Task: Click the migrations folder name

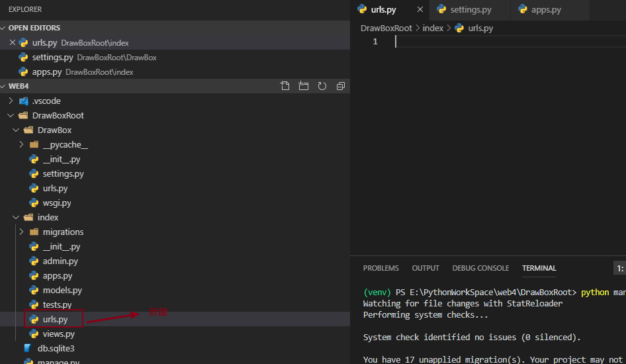Action: [63, 232]
